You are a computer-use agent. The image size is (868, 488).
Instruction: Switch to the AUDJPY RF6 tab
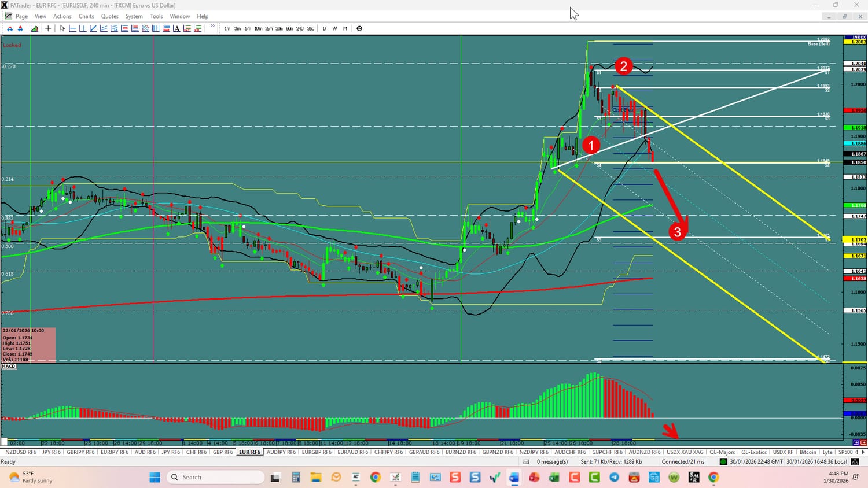(x=281, y=452)
